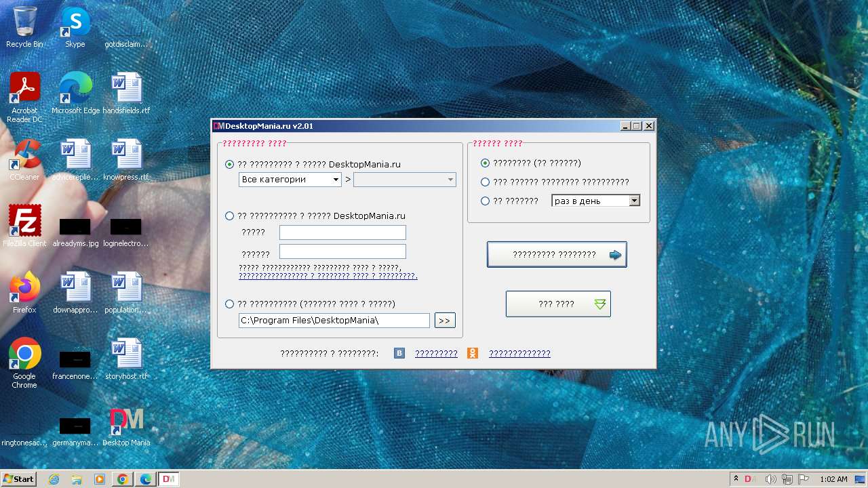Open Internet Explorer in taskbar
The width and height of the screenshot is (868, 488).
pos(54,479)
